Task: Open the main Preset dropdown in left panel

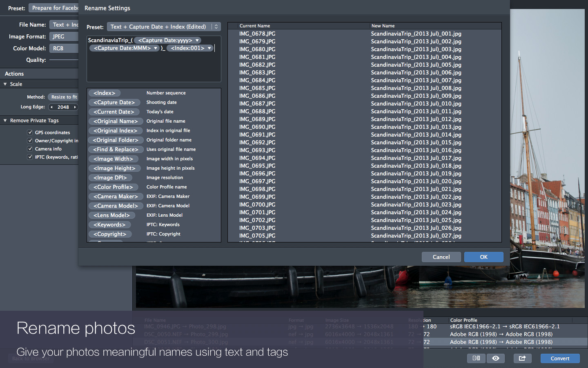Action: [x=53, y=8]
